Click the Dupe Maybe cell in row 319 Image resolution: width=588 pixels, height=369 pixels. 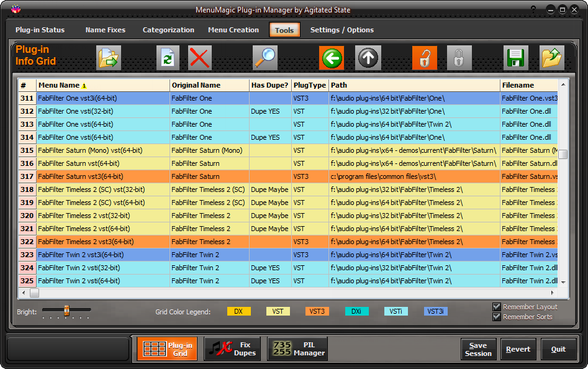click(x=270, y=203)
